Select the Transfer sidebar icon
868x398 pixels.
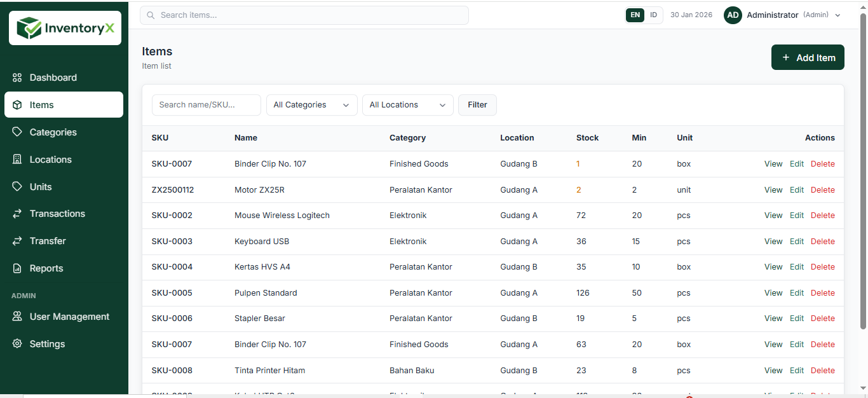point(17,240)
